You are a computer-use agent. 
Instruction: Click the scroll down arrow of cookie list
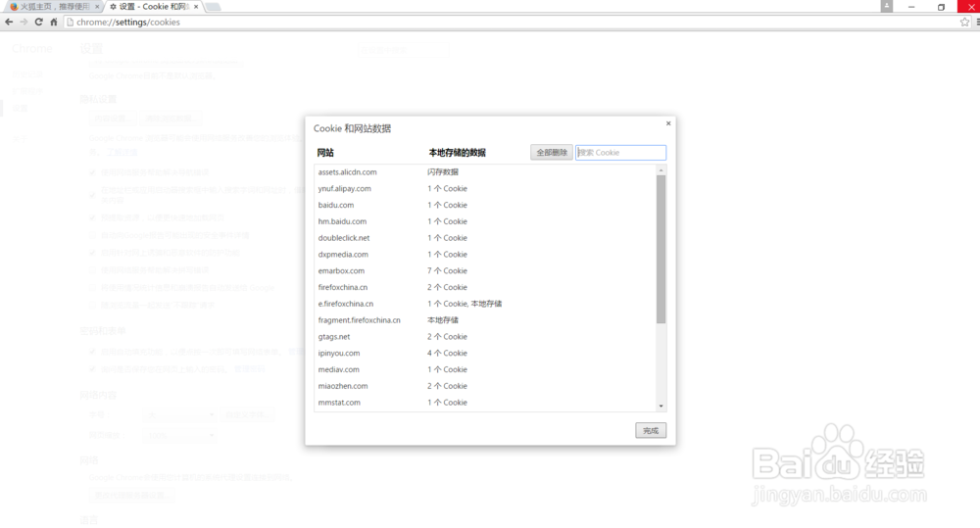point(661,407)
